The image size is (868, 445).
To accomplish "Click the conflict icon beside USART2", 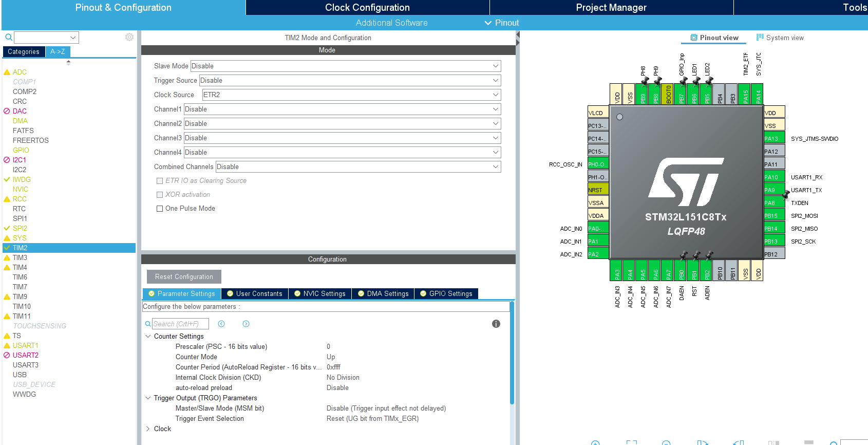I will (7, 355).
